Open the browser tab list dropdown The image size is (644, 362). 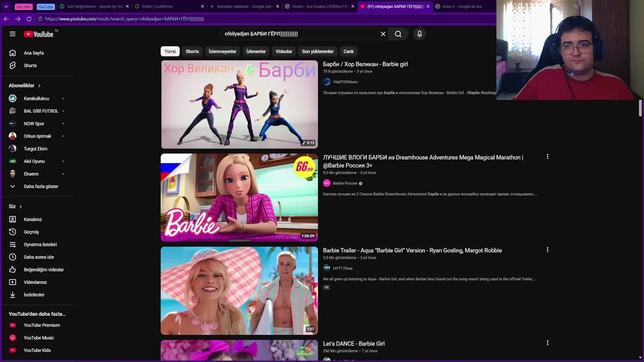click(x=7, y=7)
